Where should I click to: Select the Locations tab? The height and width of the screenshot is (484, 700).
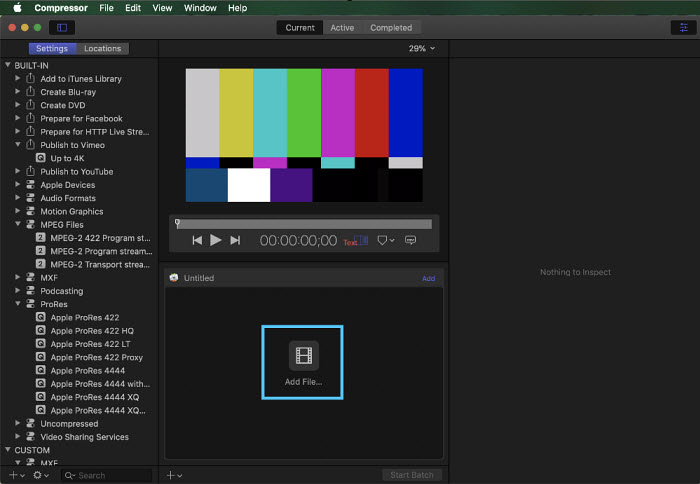coord(102,48)
